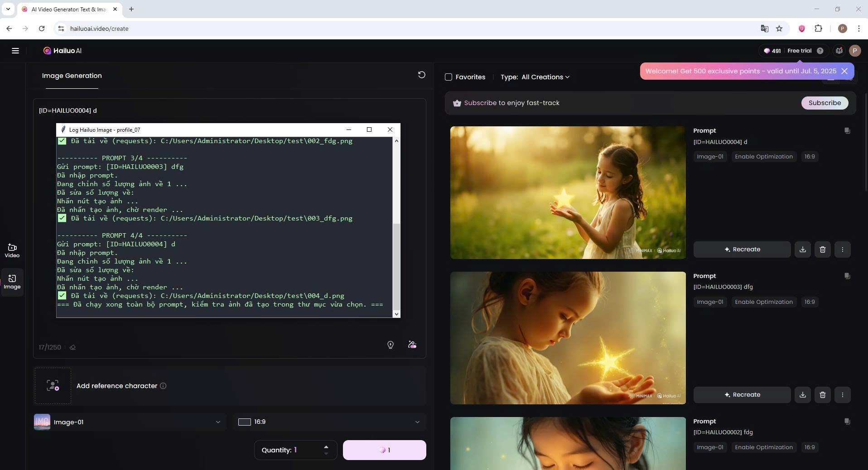Open the user profile avatar
This screenshot has height=470, width=868.
pyautogui.click(x=855, y=51)
